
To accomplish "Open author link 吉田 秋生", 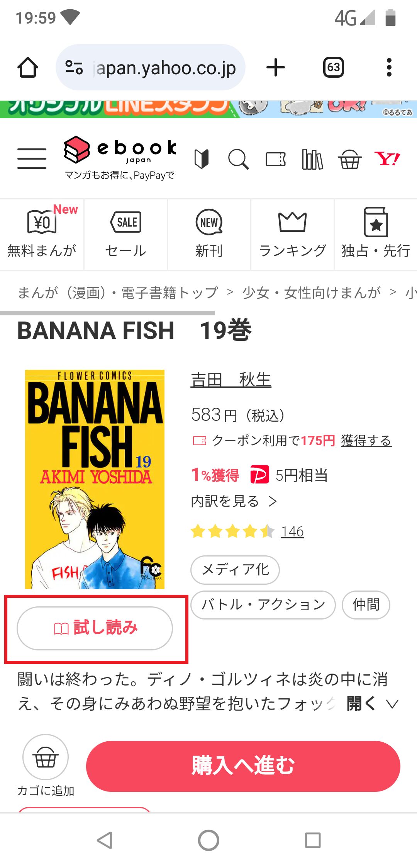I will (x=231, y=380).
